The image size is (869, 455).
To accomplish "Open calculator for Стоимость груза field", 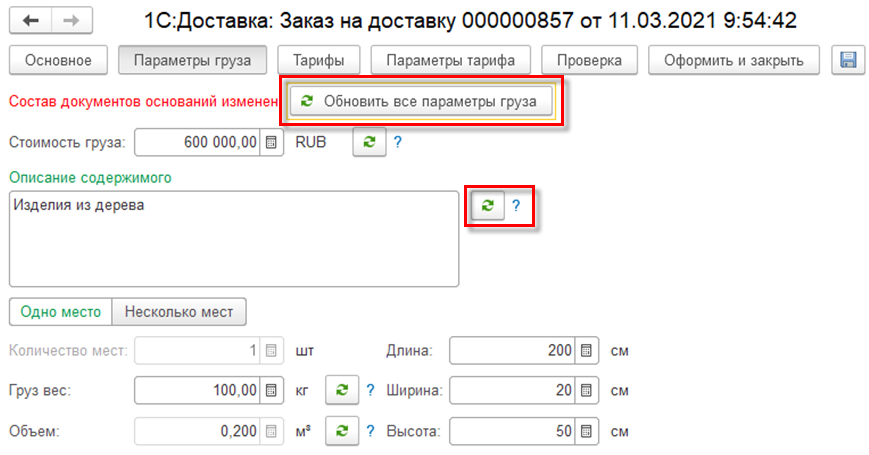I will point(271,142).
